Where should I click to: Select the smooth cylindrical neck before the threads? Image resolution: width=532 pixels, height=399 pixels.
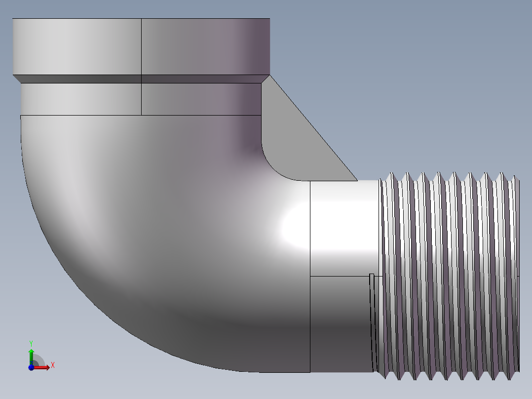pyautogui.click(x=343, y=276)
